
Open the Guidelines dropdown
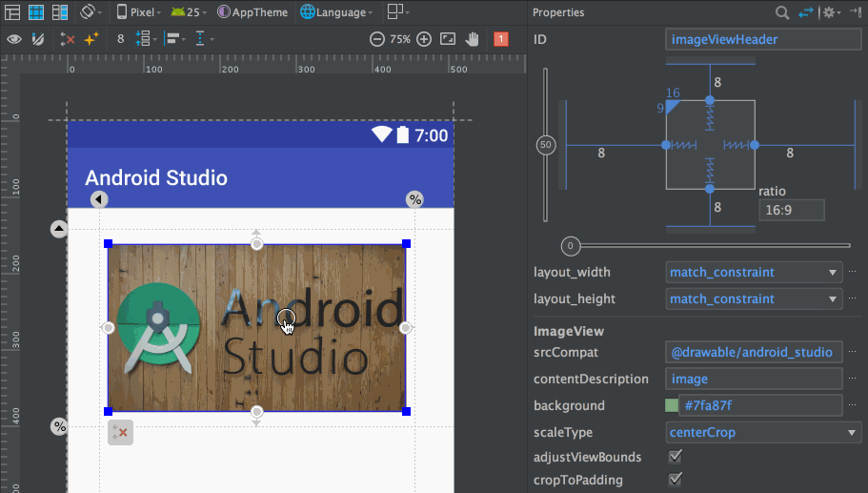tap(204, 39)
